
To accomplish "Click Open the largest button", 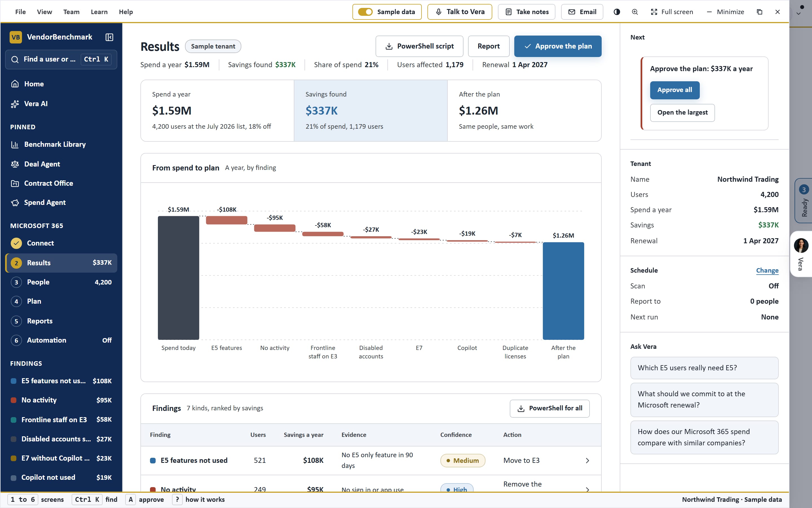I will click(682, 113).
